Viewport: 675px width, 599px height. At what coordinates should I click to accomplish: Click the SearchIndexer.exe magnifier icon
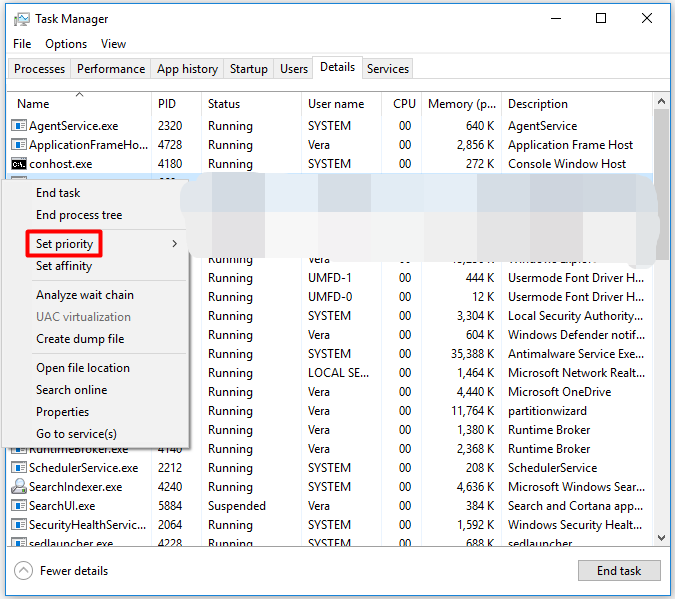tap(19, 487)
